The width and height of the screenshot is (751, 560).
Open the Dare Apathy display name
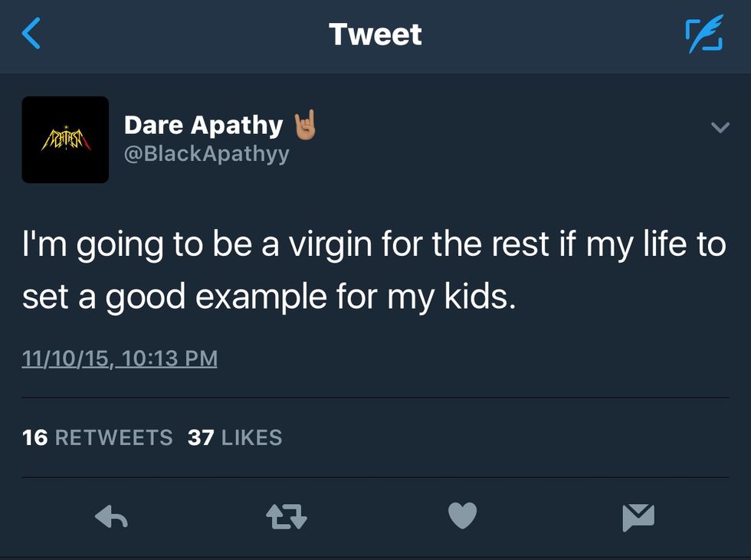click(x=203, y=125)
